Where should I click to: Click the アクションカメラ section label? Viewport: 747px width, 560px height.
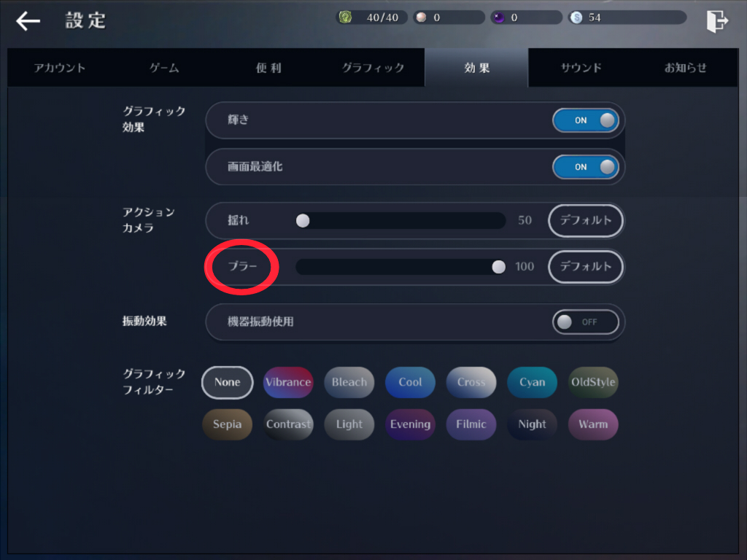click(x=149, y=220)
